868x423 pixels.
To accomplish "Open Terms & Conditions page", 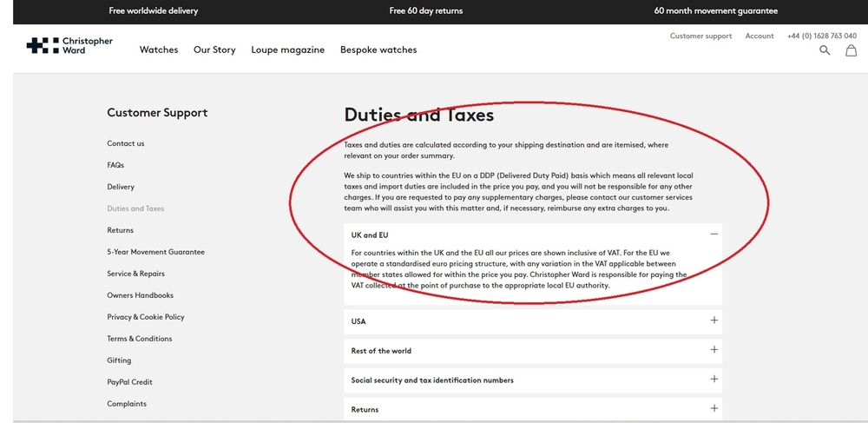I will (x=140, y=338).
